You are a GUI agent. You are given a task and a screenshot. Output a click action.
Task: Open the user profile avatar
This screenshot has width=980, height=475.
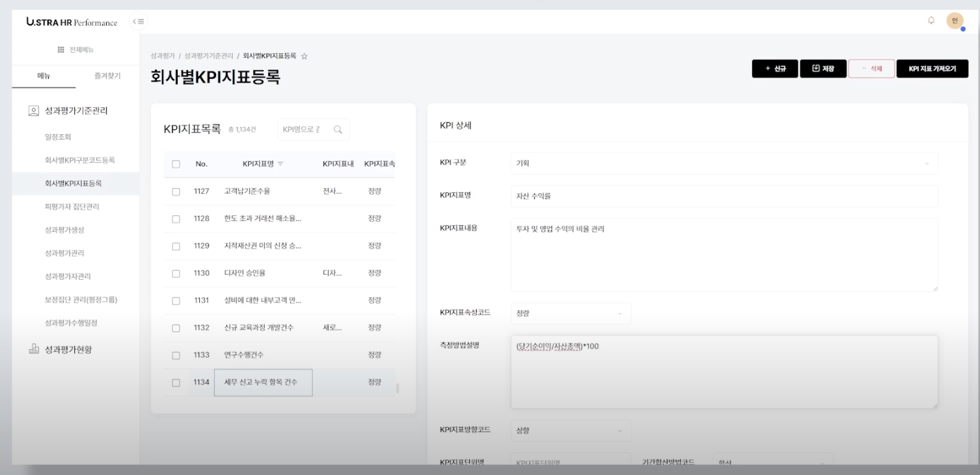coord(955,21)
